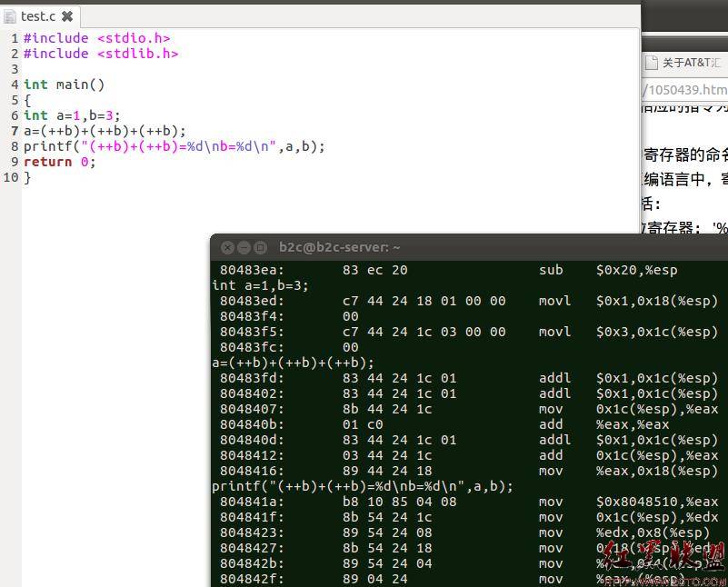Place cursor on line 7 a=(++b)+(++b)+(++b);

[105, 131]
